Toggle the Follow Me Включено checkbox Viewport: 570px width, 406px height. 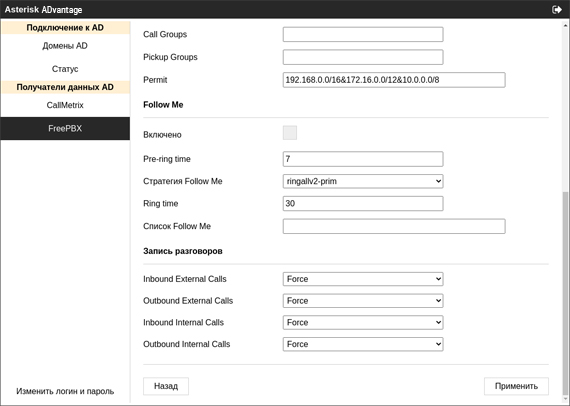click(290, 133)
